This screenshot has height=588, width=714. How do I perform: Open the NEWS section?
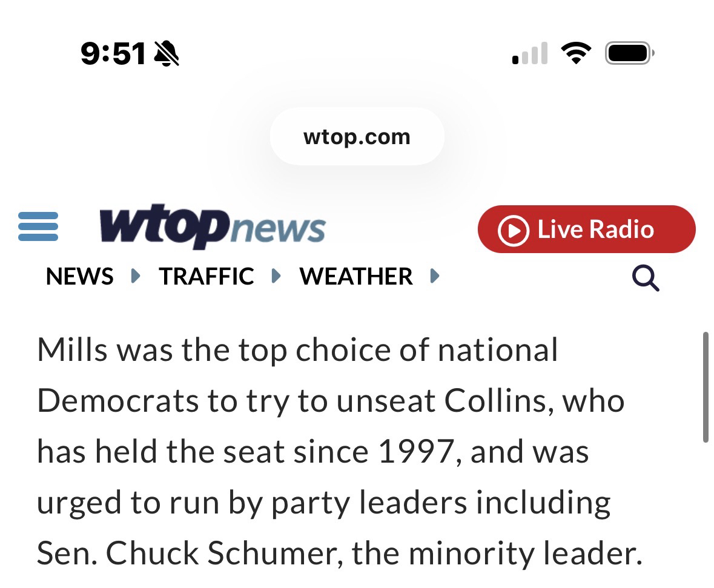pos(79,277)
